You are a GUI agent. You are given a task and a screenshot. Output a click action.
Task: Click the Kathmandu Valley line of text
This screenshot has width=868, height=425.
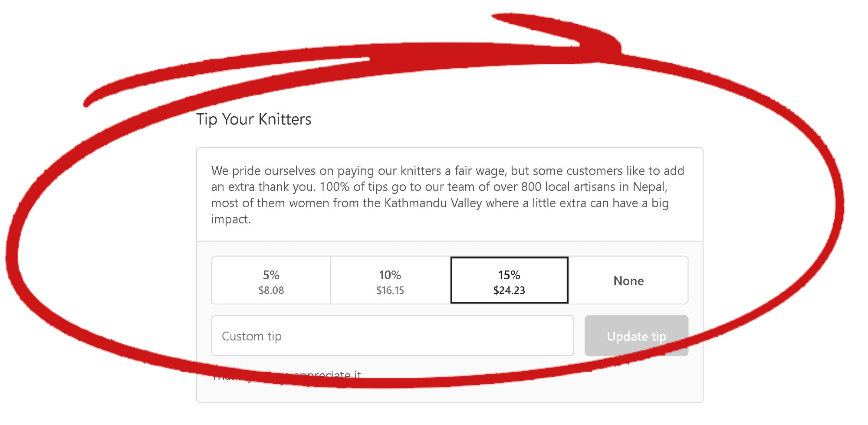[x=440, y=203]
